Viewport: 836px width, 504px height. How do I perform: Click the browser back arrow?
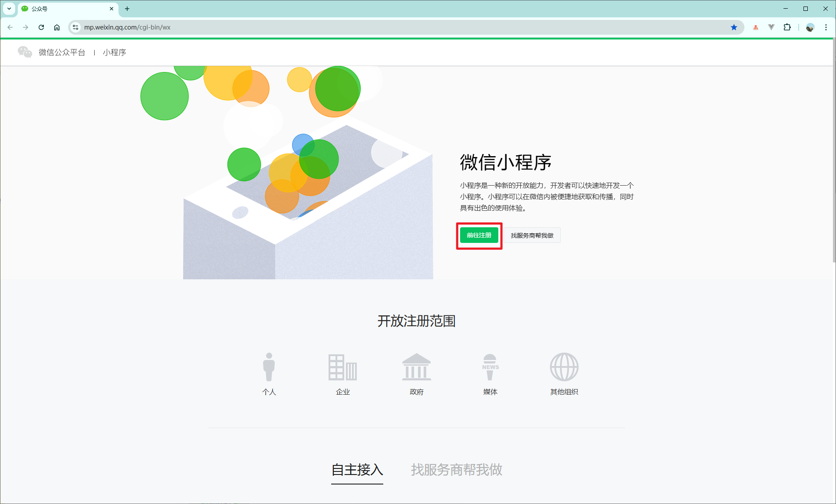point(10,27)
